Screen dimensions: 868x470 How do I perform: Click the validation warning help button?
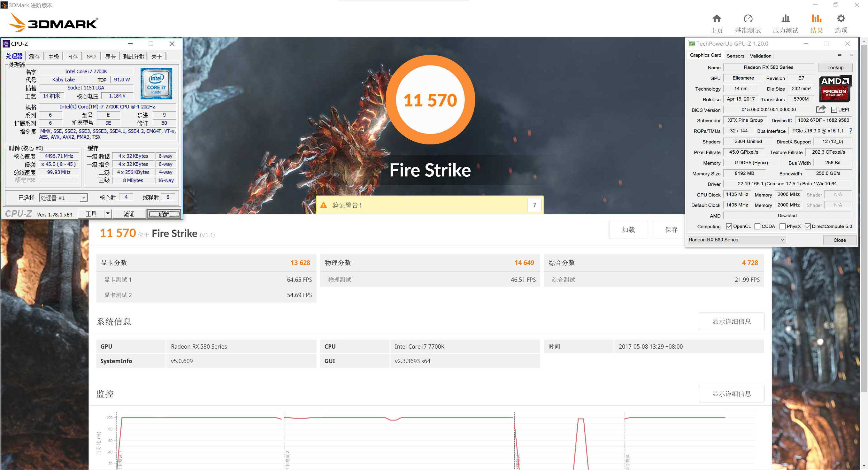pyautogui.click(x=534, y=205)
